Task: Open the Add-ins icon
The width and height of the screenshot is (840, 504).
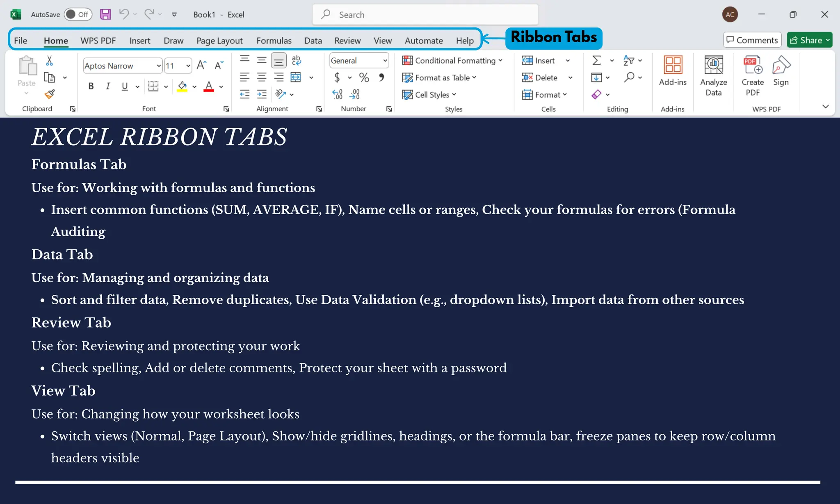Action: [673, 65]
